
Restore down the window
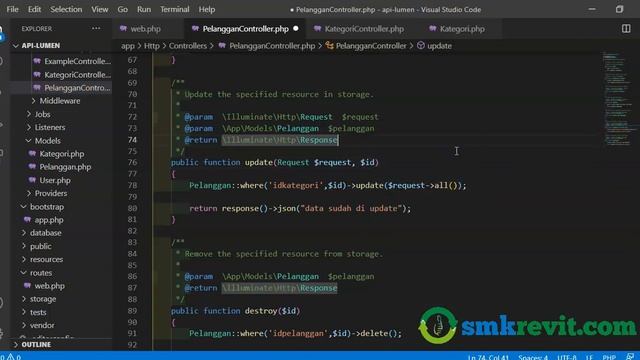tap(619, 9)
